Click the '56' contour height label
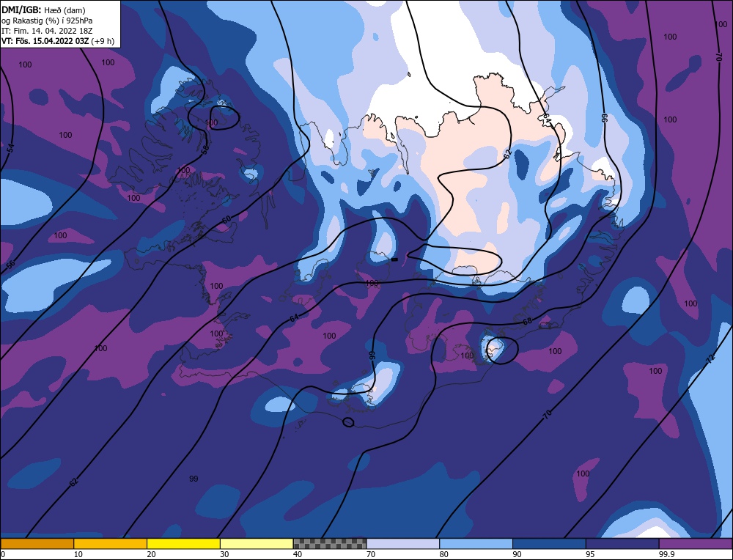The image size is (733, 560). point(11,265)
